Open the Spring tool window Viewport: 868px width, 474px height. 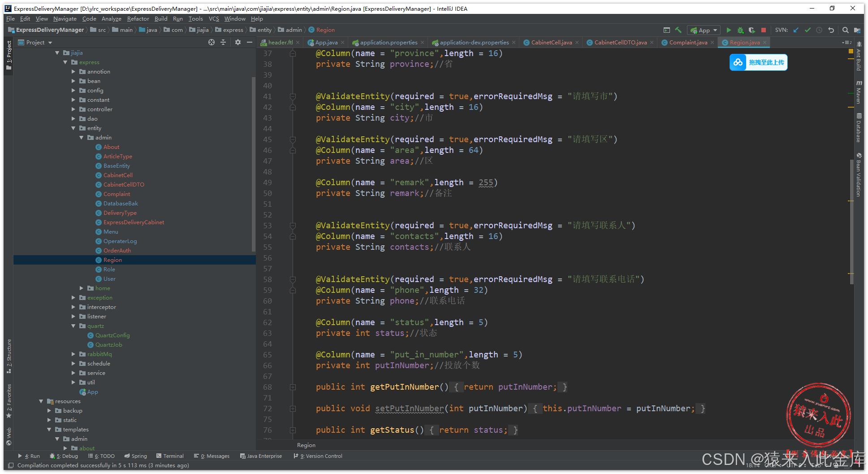(x=136, y=456)
